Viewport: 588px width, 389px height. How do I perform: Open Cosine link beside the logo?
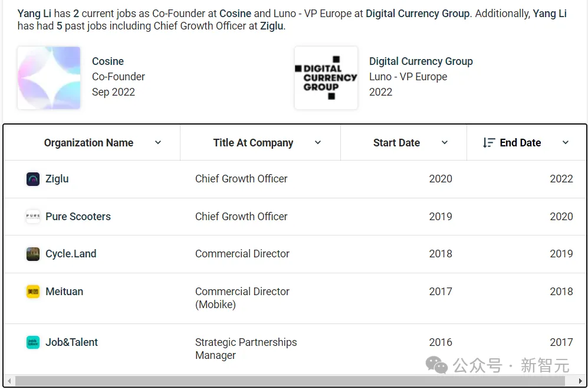coord(108,61)
